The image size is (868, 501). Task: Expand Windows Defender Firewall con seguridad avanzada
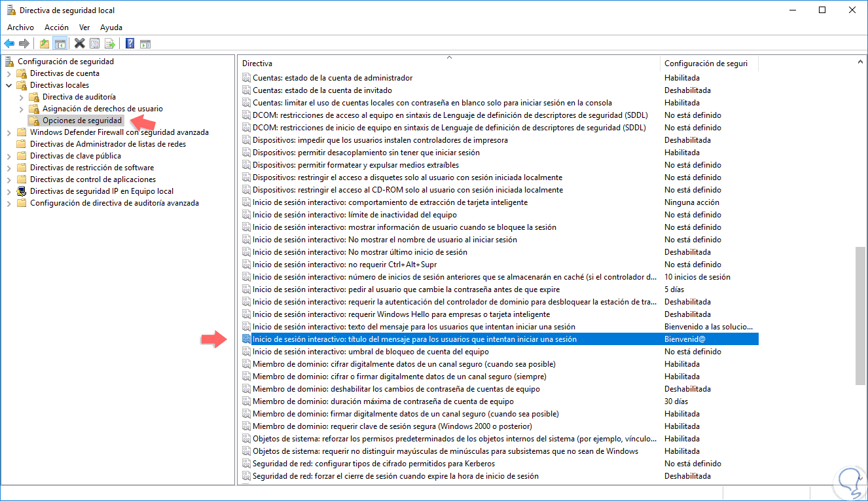(9, 132)
